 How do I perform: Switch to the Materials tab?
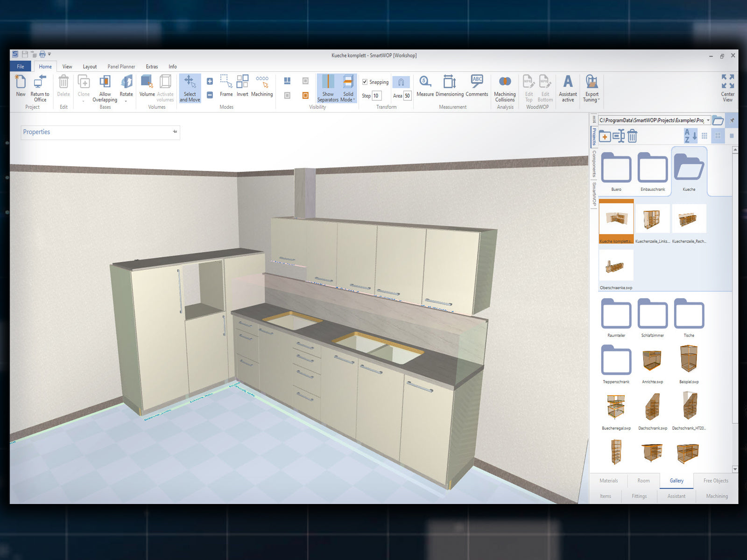(x=608, y=481)
